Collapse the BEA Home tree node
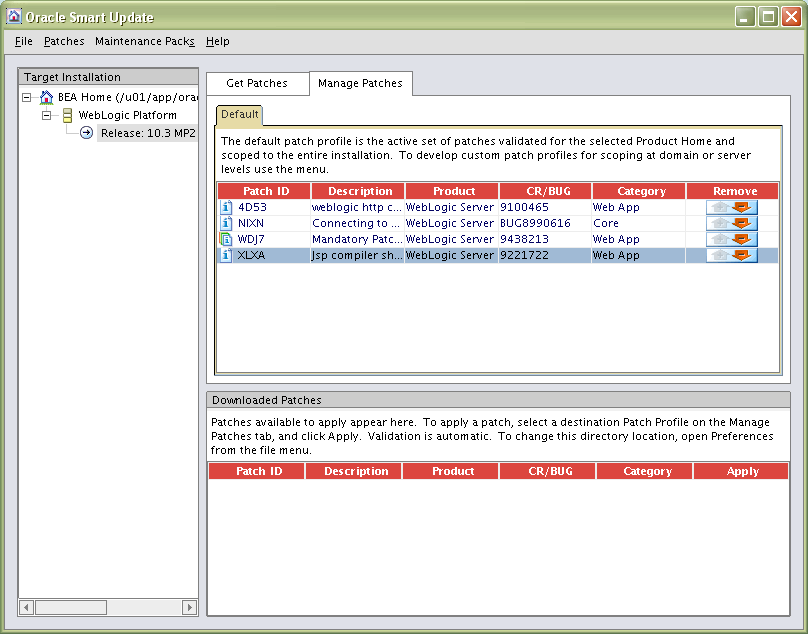This screenshot has width=808, height=634. point(27,98)
